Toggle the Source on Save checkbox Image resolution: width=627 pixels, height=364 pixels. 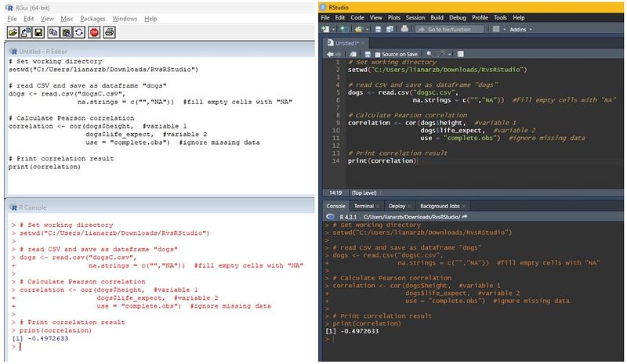(377, 53)
